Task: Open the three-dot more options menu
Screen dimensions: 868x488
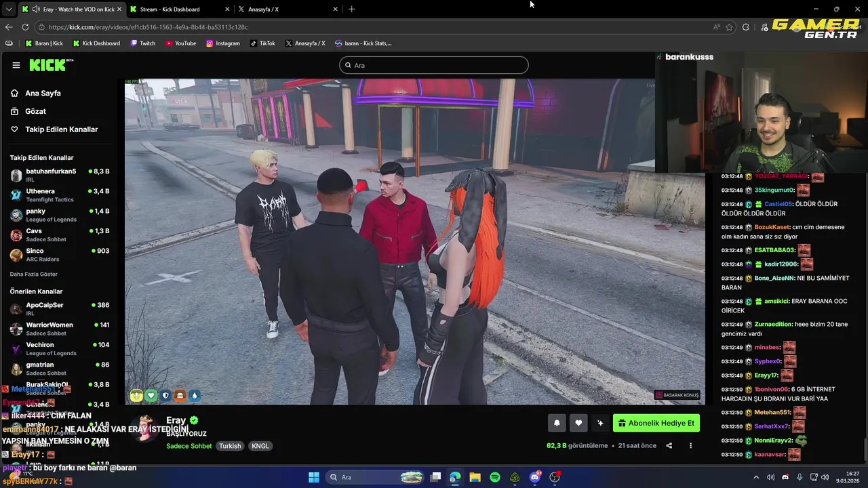Action: coord(690,446)
